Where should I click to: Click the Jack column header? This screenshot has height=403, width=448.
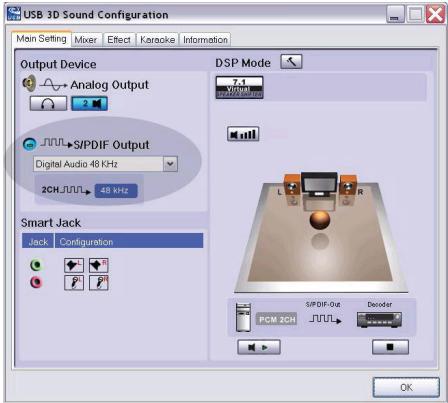[38, 241]
